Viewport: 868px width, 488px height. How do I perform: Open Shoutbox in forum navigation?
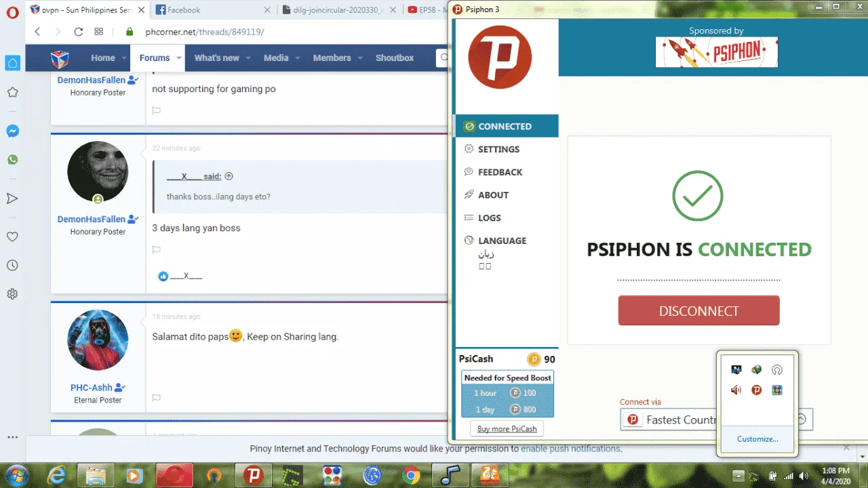pos(395,58)
